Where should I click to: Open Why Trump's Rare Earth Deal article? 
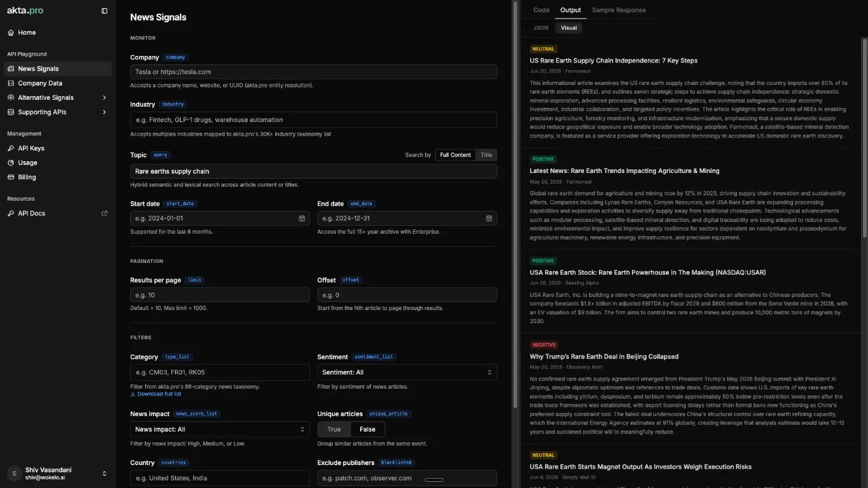tap(604, 357)
